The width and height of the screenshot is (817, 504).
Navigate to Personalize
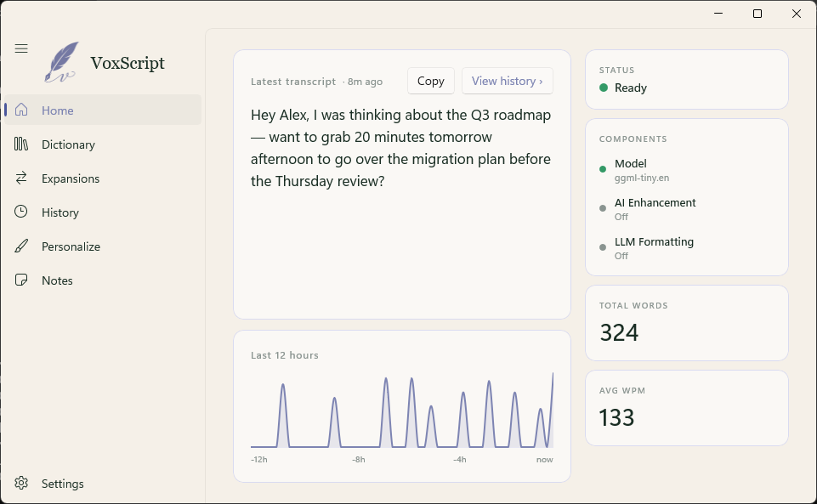click(x=103, y=246)
